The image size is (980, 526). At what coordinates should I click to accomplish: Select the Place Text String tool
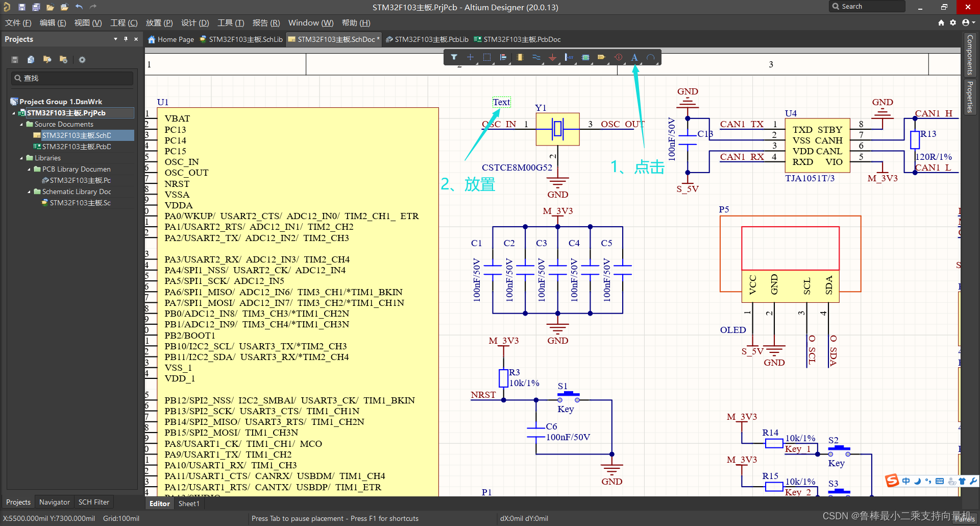click(634, 57)
